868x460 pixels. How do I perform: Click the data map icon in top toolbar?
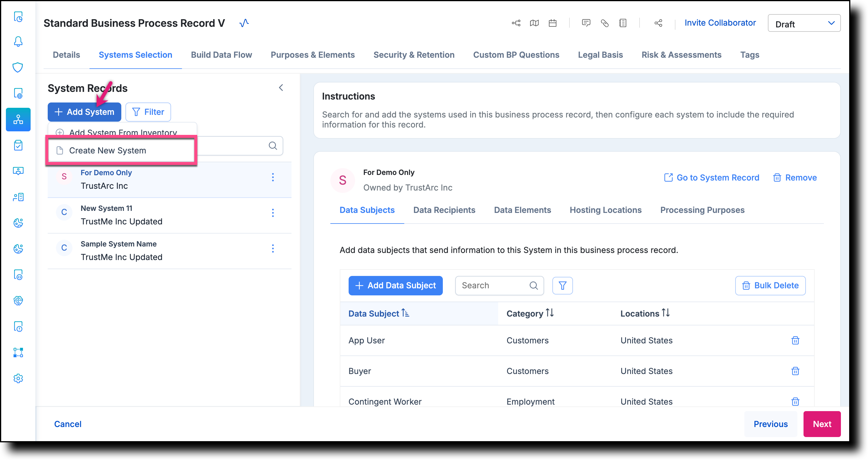(x=535, y=23)
